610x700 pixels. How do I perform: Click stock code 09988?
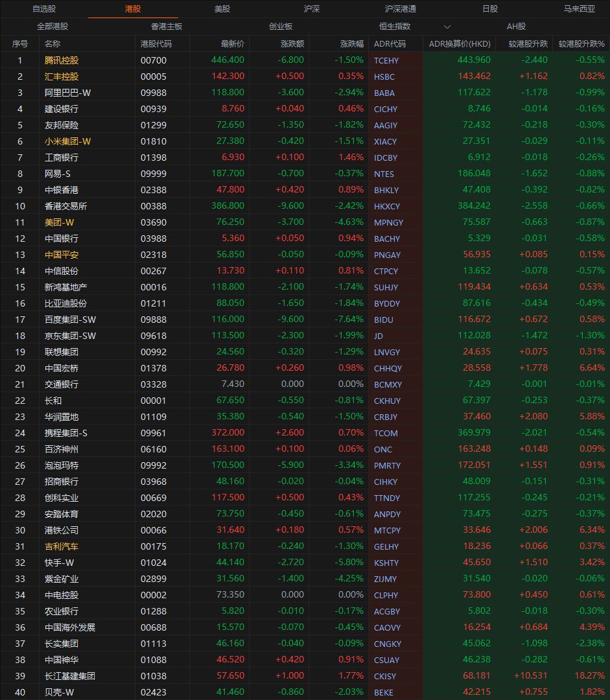point(154,93)
